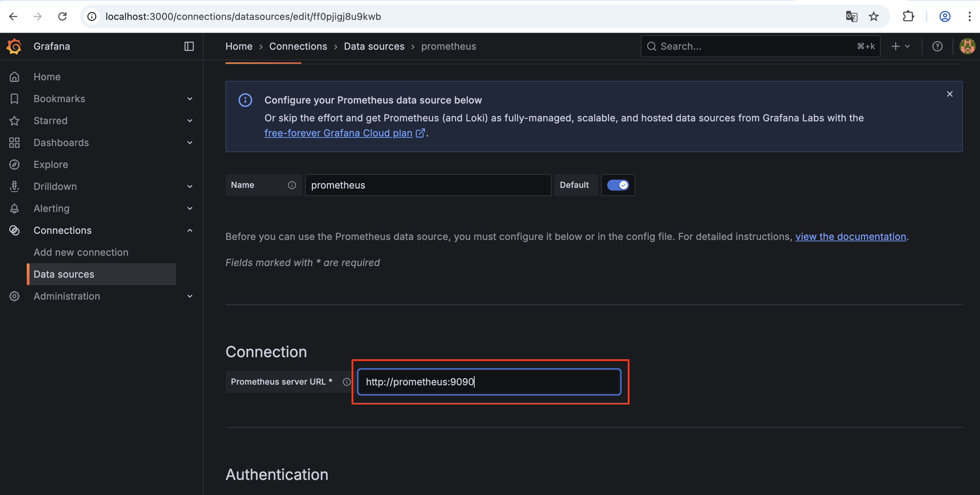The height and width of the screenshot is (495, 980).
Task: Expand the Alerting section chevron
Action: coord(190,208)
